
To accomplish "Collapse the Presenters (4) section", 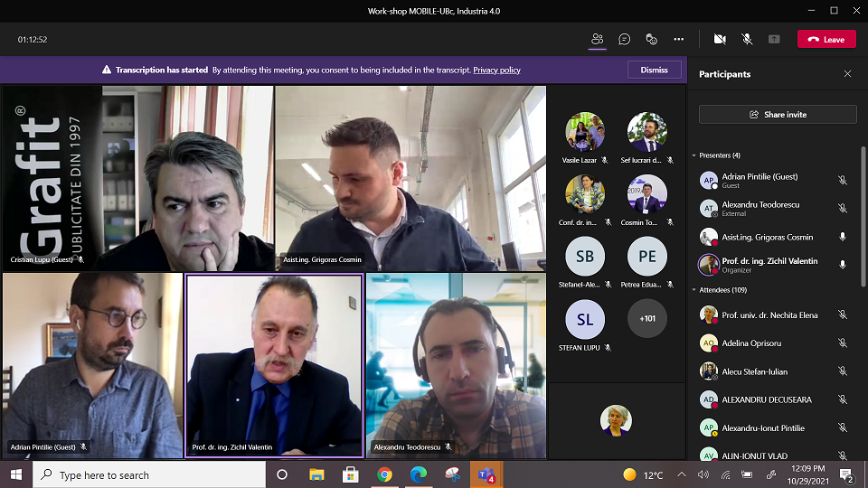I will coord(693,155).
